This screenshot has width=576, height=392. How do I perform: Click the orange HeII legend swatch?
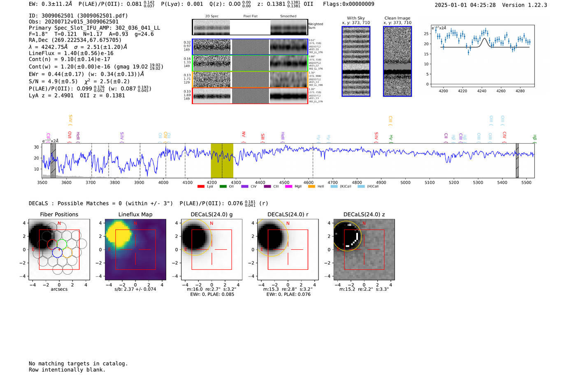pyautogui.click(x=311, y=186)
